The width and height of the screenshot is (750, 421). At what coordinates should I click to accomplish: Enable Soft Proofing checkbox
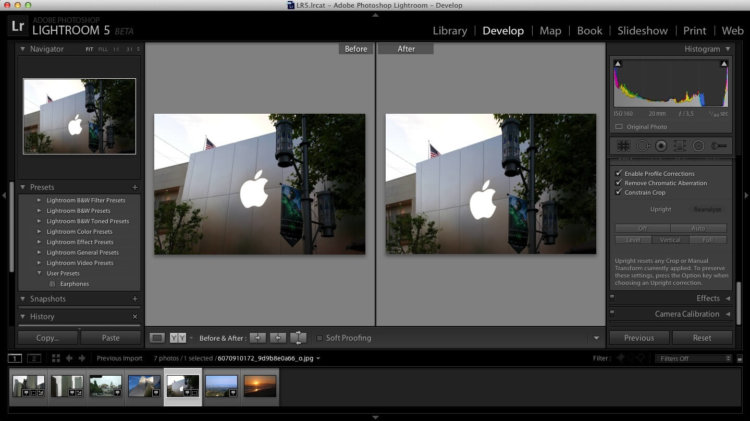point(320,338)
